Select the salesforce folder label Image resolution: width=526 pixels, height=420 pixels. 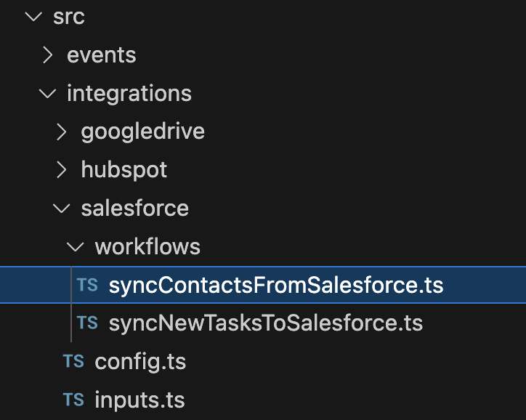pos(135,209)
